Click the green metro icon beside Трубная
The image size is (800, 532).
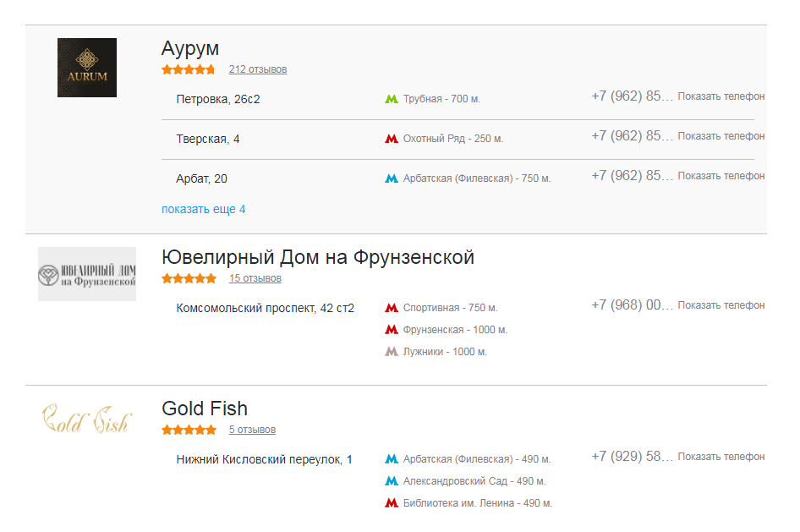[391, 99]
